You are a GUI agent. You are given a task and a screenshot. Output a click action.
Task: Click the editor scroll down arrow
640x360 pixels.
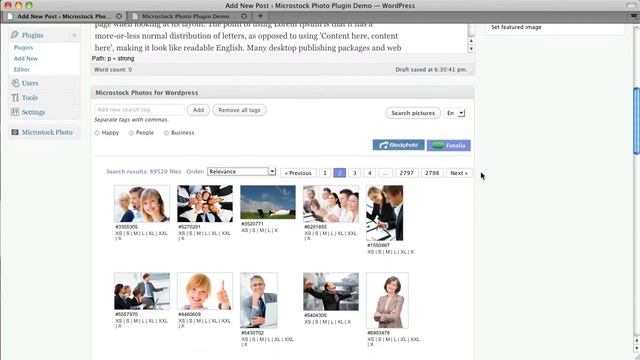point(471,49)
